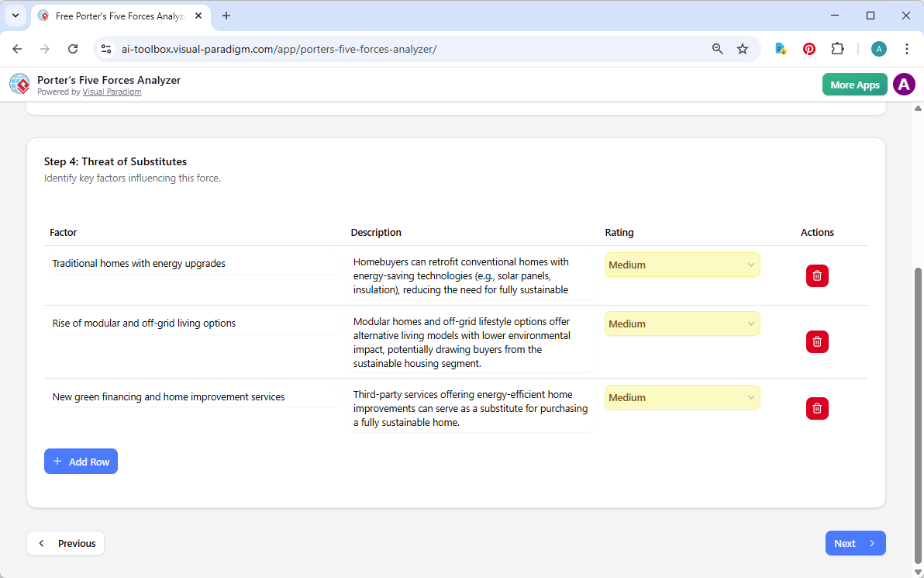Open the browser extensions puzzle icon
The width and height of the screenshot is (924, 578).
pyautogui.click(x=837, y=48)
